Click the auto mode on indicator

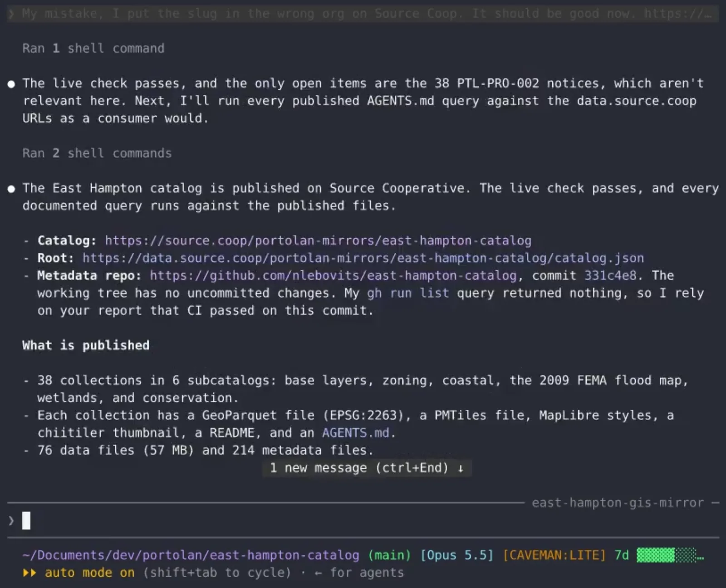click(x=89, y=573)
